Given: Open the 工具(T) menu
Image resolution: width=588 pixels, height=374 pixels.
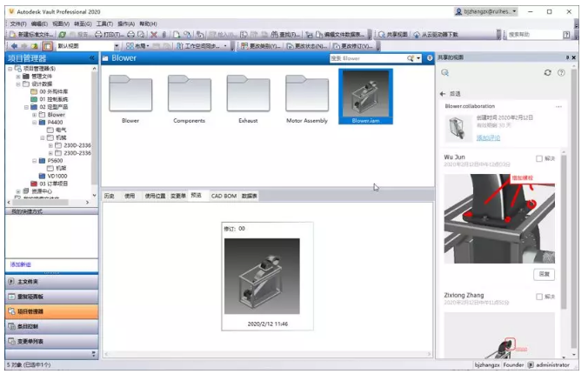Looking at the screenshot, I should pyautogui.click(x=104, y=23).
